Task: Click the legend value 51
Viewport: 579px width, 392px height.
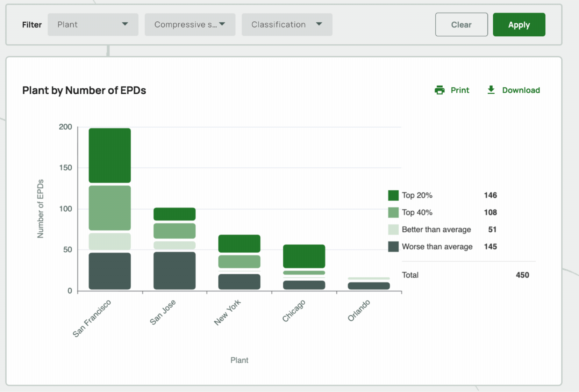Action: click(492, 230)
